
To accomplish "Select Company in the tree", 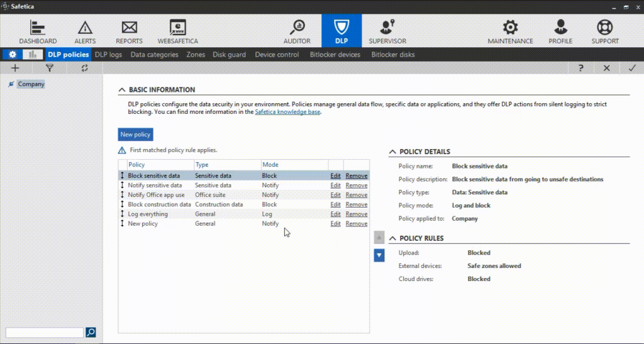I will pos(31,84).
